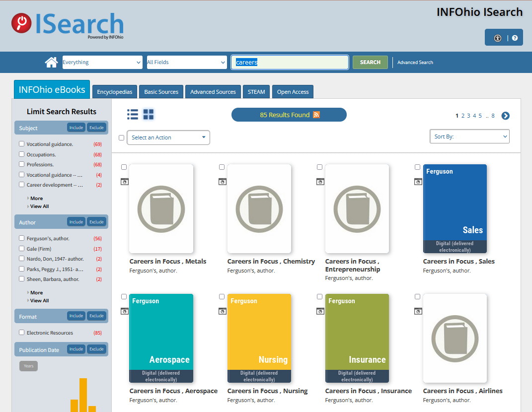Preview icon for Careers in Focus, Insurance

pyautogui.click(x=320, y=311)
